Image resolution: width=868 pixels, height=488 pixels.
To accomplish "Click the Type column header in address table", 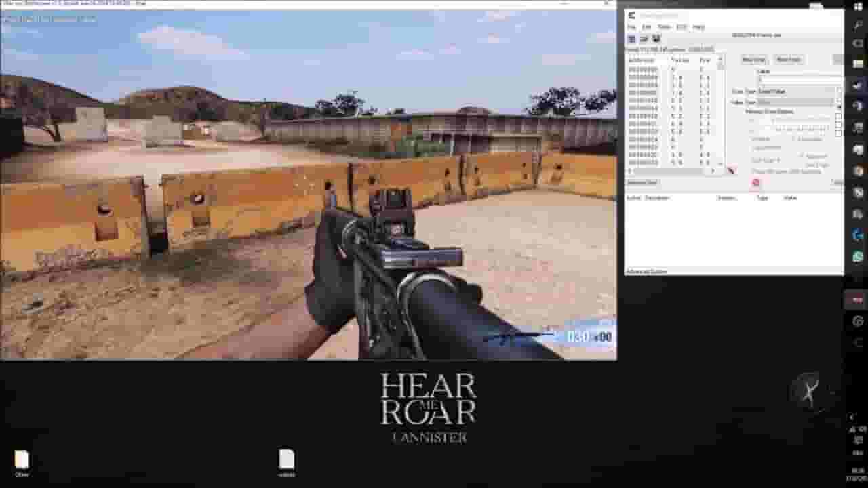I will pyautogui.click(x=762, y=198).
